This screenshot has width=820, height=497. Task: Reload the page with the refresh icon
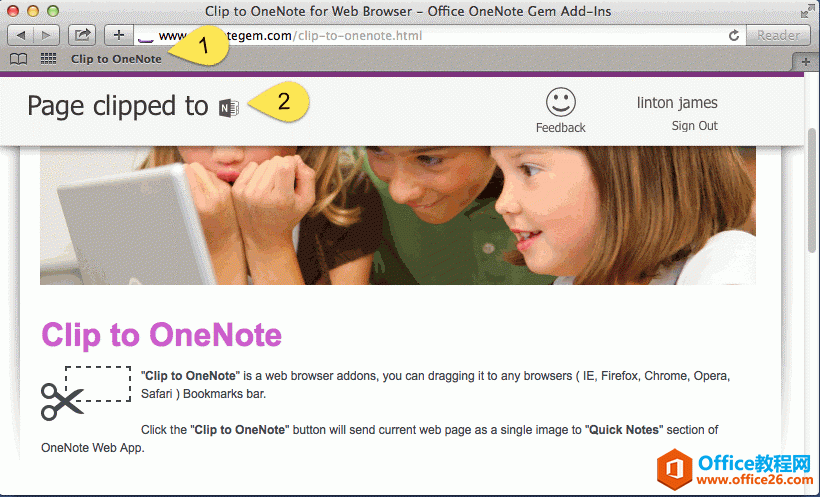point(734,36)
